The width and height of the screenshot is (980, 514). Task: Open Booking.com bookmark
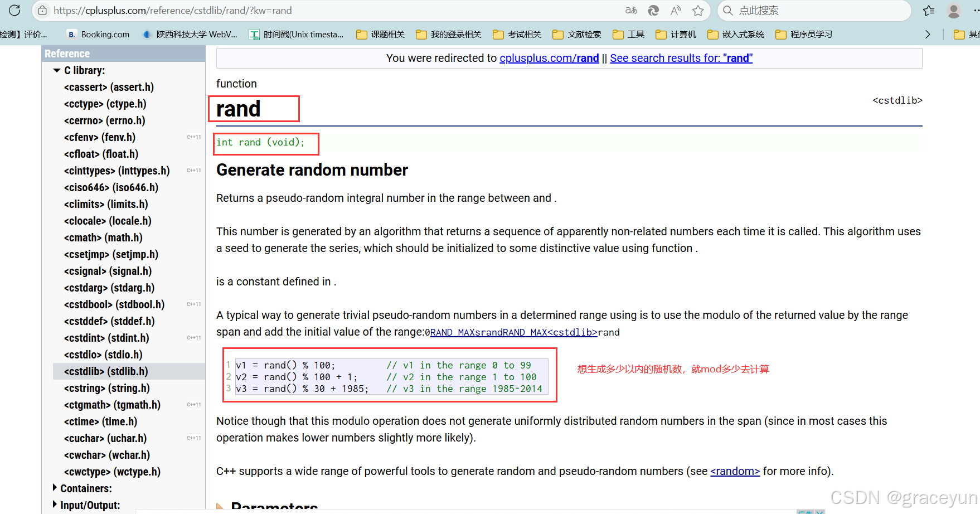point(98,35)
